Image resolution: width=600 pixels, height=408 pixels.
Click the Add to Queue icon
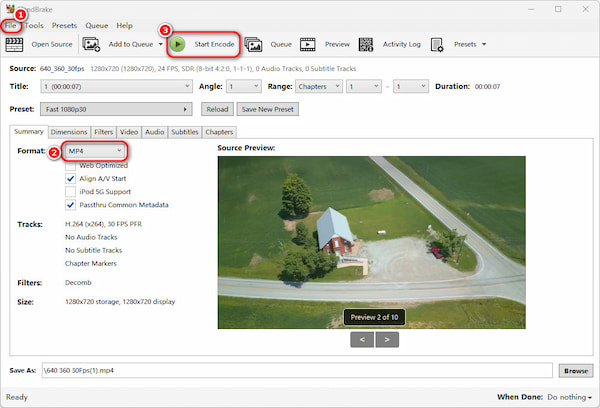92,44
